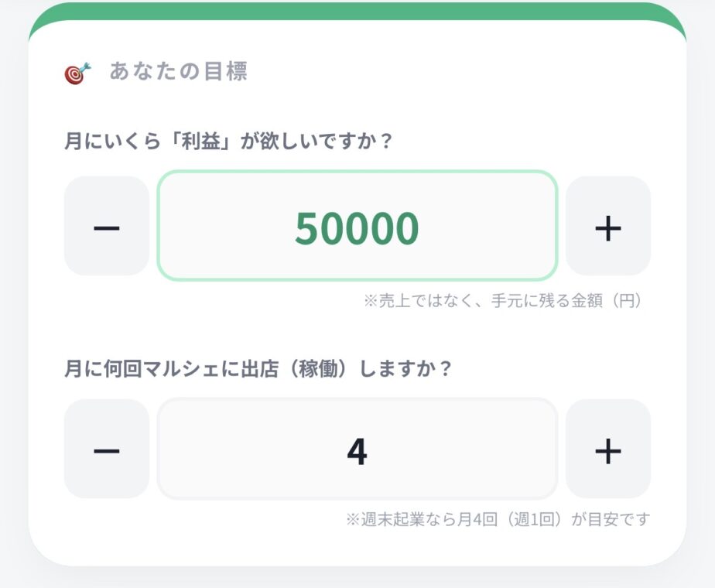This screenshot has height=588, width=715.
Task: Click the 月にいくら「利益」が欲しいですか？ label
Action: [x=228, y=142]
